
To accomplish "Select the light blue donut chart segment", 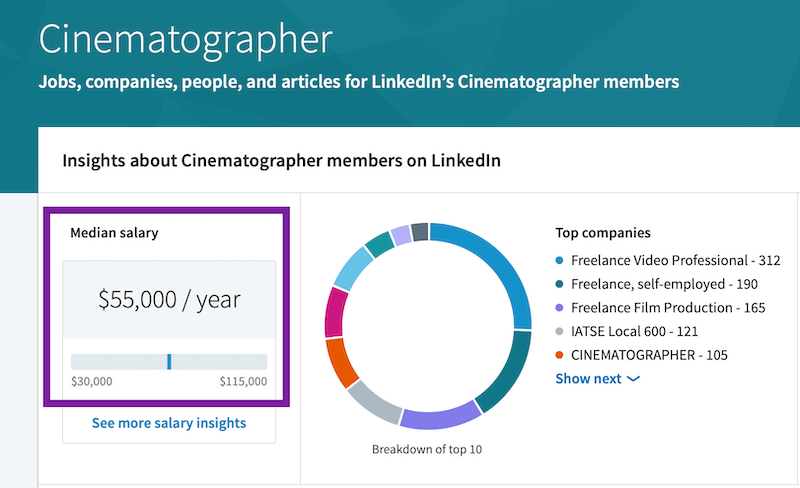I will [351, 268].
